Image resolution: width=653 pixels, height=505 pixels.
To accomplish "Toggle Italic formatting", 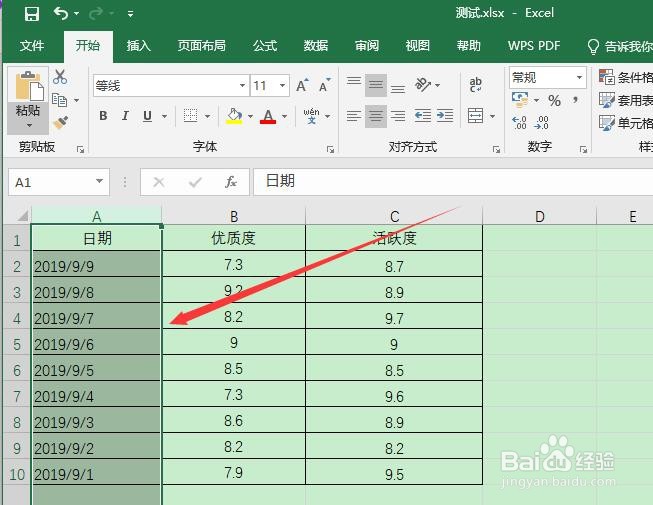I will tap(125, 116).
